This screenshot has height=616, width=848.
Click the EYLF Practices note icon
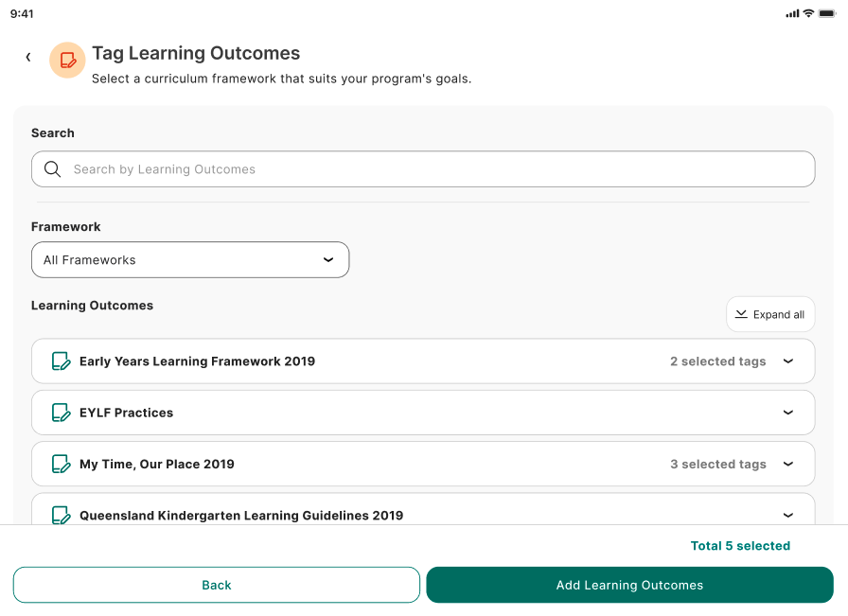(61, 413)
